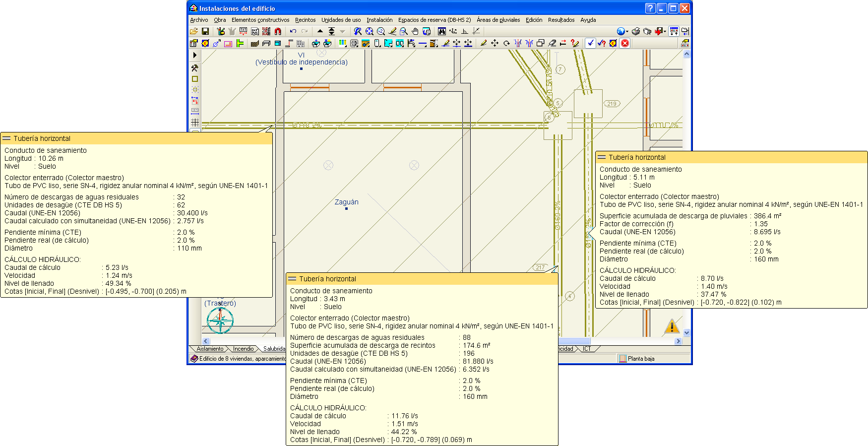868x446 pixels.
Task: Click the vertical scrollbar down arrow
Action: click(686, 333)
